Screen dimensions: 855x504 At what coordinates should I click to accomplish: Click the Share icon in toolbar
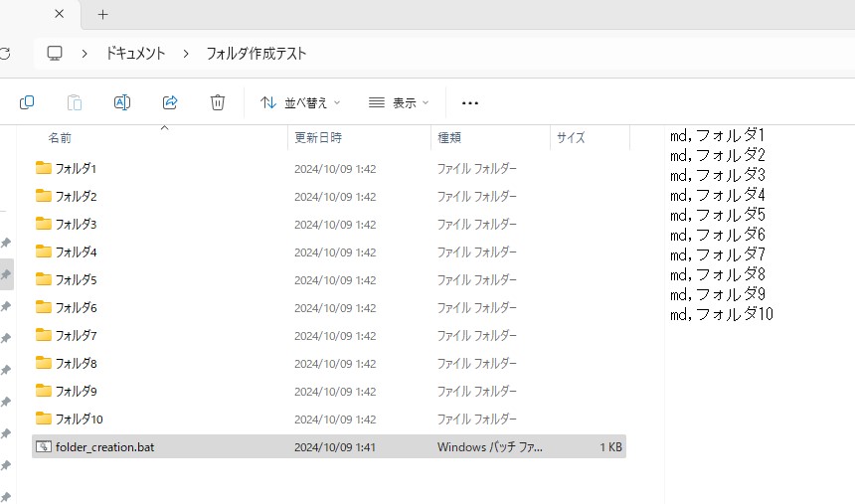pyautogui.click(x=170, y=102)
